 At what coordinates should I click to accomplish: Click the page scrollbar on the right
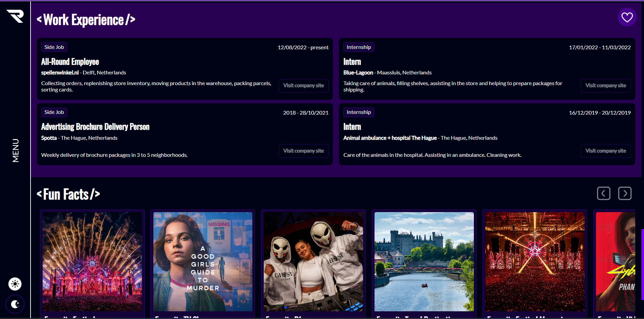coord(642,261)
